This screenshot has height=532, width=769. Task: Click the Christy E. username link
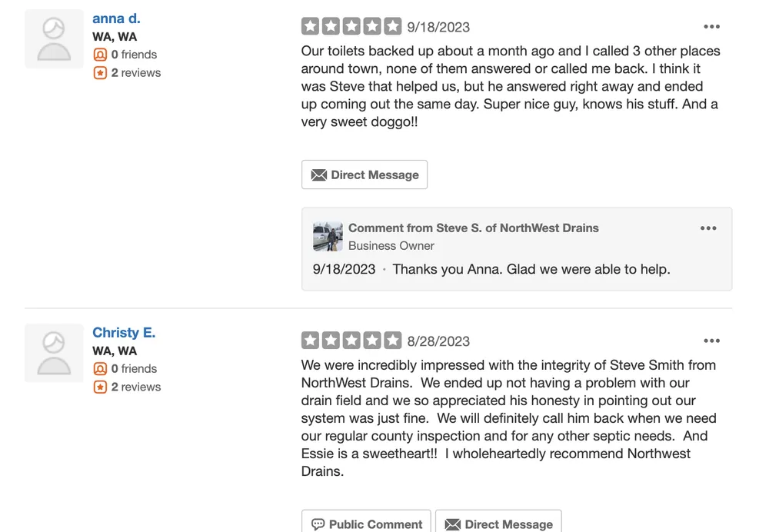pos(124,333)
